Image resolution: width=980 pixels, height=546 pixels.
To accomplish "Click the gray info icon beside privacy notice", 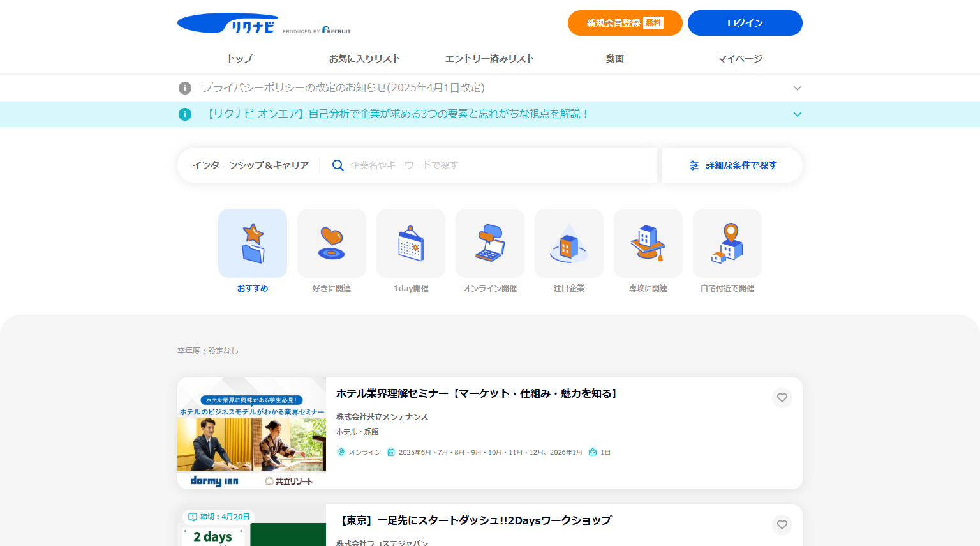I will [x=185, y=88].
